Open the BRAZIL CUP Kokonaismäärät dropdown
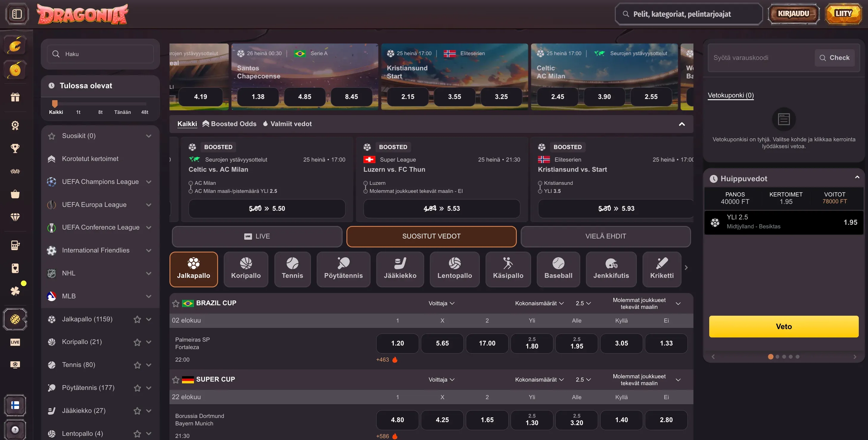The height and width of the screenshot is (440, 868). click(539, 303)
